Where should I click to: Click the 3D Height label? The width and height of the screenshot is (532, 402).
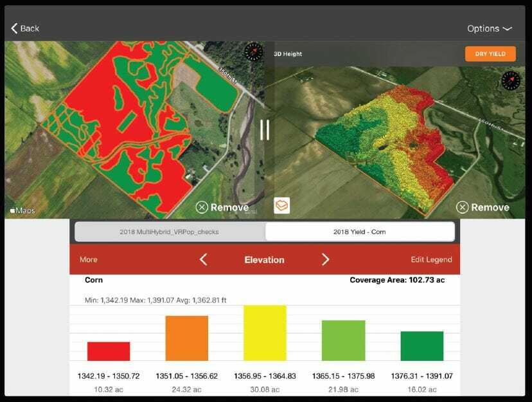tap(288, 54)
